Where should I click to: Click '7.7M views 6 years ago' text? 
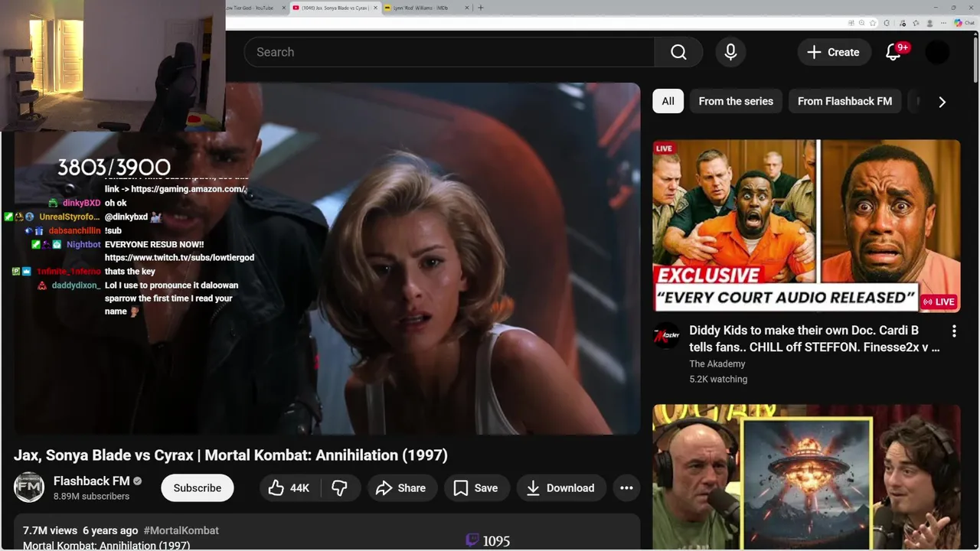click(80, 530)
